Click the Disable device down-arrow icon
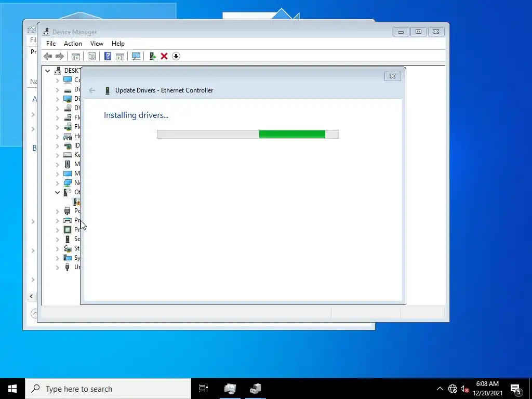 (x=176, y=56)
